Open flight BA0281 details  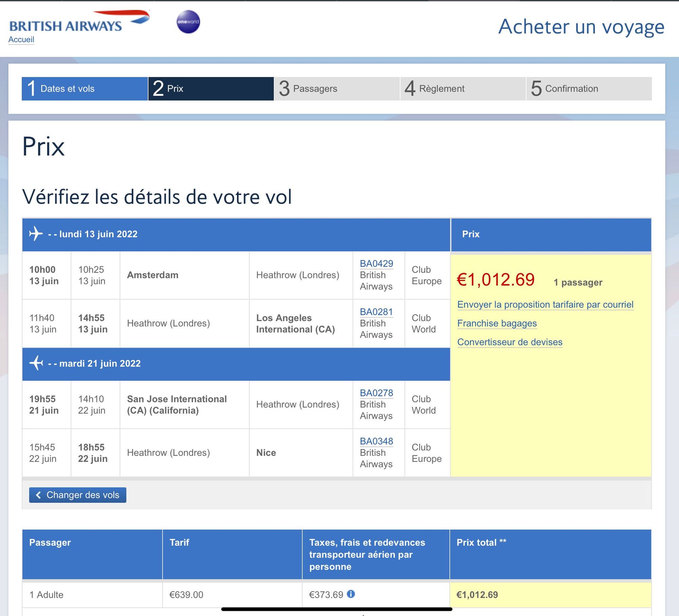377,312
